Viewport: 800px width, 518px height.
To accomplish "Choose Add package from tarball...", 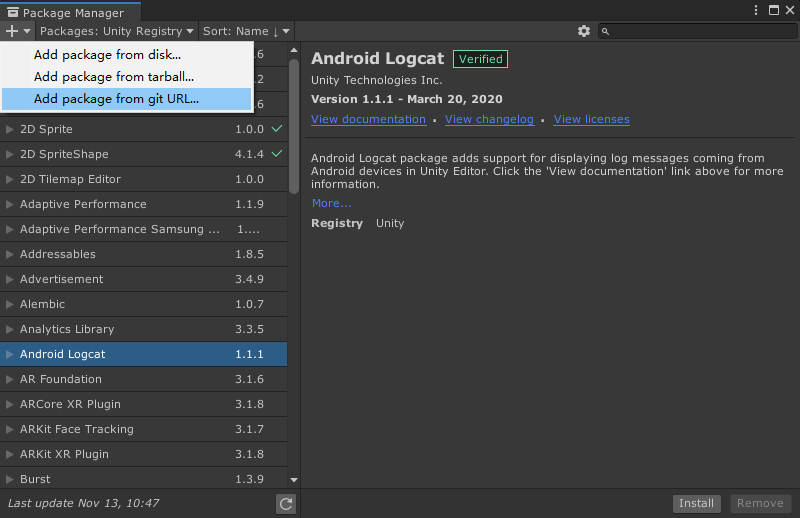I will 127,77.
